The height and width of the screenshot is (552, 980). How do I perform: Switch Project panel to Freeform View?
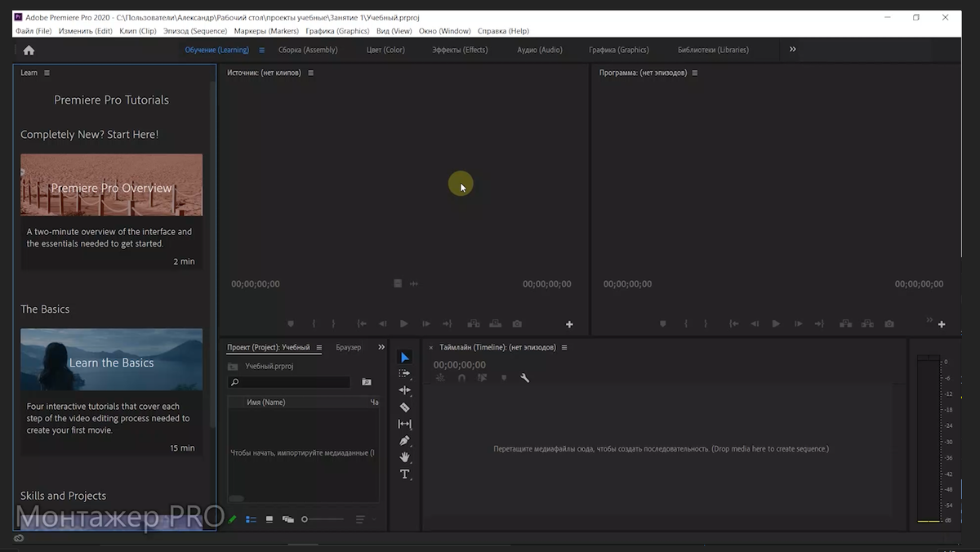[x=287, y=519]
